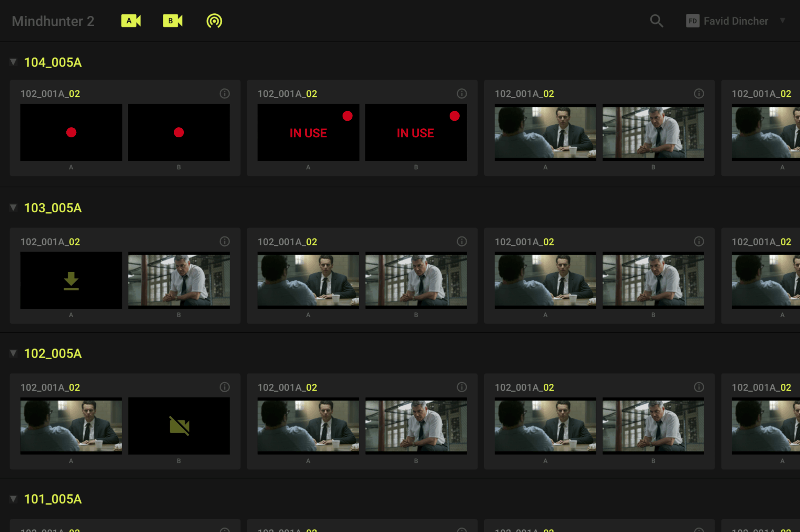Click IN USE camera A thumbnail

point(308,132)
